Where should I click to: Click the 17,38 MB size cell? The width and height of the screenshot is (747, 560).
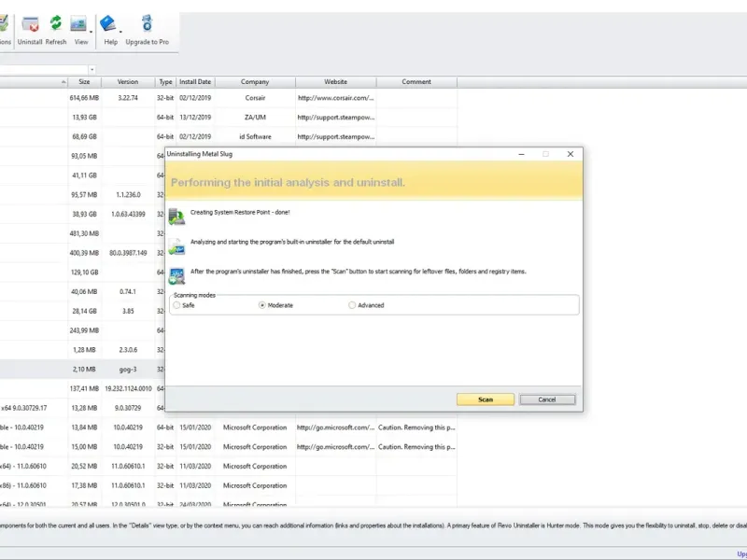[x=84, y=485]
